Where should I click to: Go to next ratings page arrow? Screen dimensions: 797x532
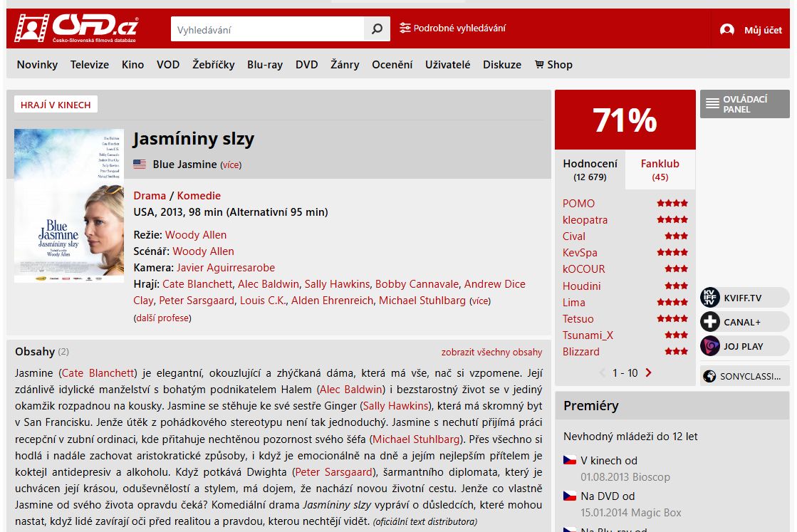pyautogui.click(x=649, y=372)
